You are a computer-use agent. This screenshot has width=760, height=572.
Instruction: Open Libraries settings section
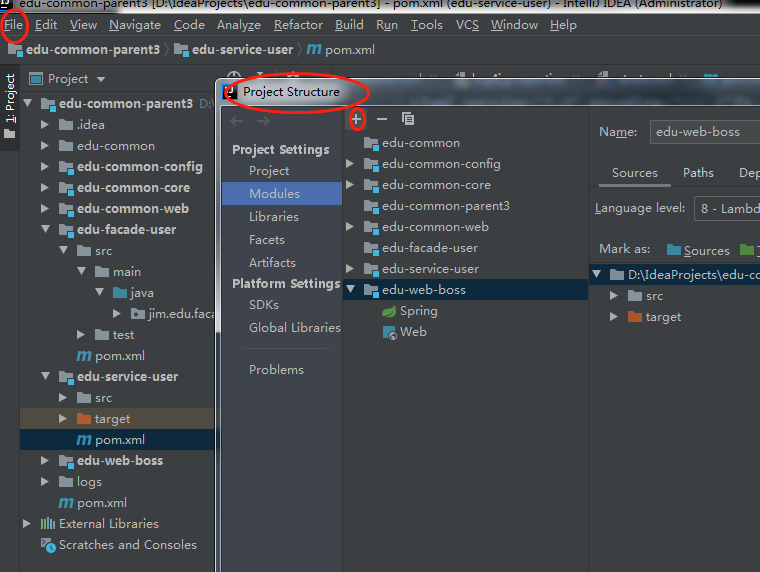(x=274, y=217)
